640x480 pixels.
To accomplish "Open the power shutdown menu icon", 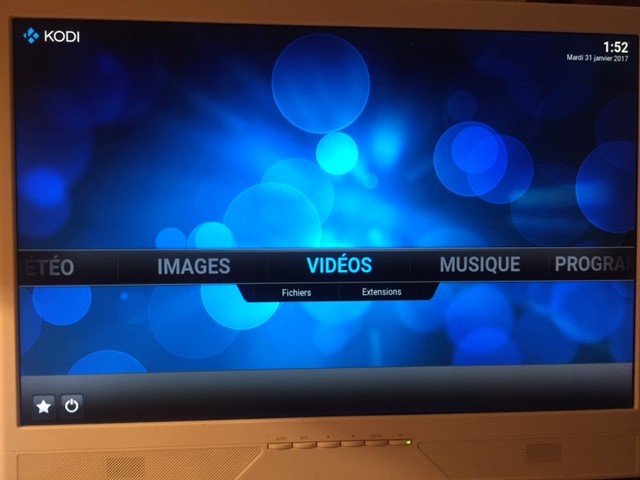I will [71, 405].
